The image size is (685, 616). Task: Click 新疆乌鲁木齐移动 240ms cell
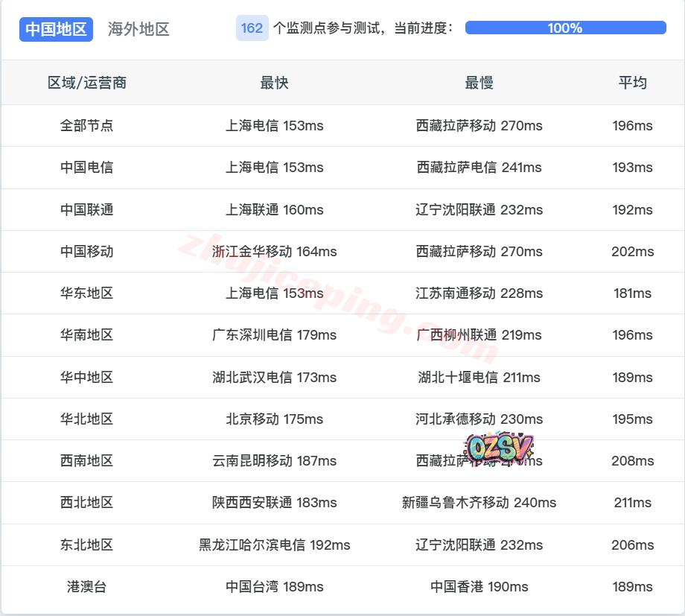(479, 503)
